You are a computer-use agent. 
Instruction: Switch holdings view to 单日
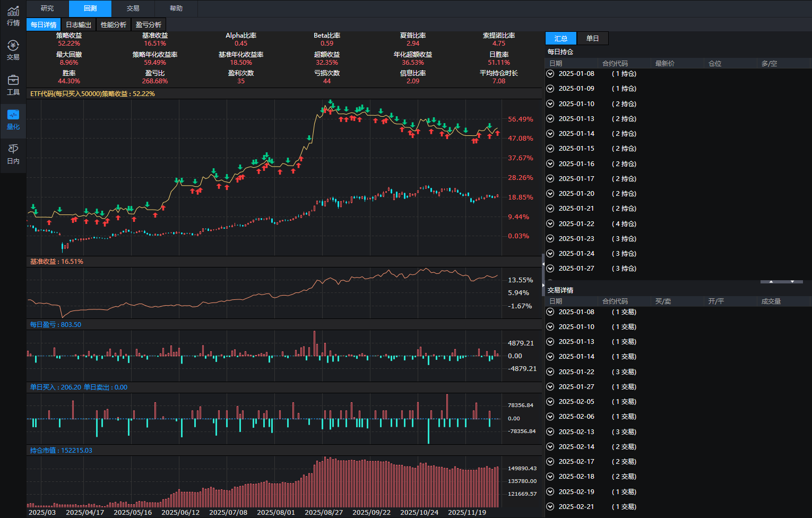[592, 38]
